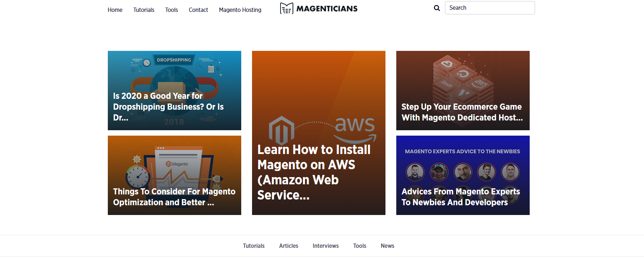Click the Magenticians logo
644x259 pixels.
(319, 8)
